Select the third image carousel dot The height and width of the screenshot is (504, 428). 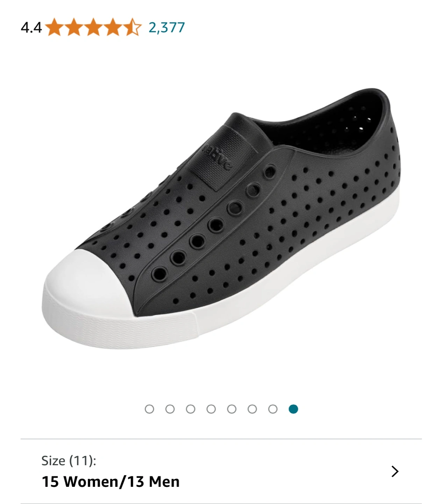click(x=191, y=409)
